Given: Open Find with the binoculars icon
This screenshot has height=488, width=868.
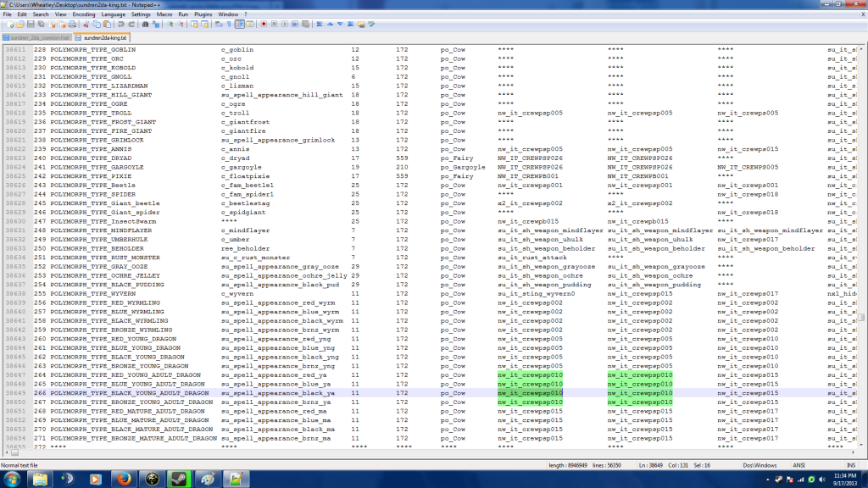Looking at the screenshot, I should pos(146,25).
